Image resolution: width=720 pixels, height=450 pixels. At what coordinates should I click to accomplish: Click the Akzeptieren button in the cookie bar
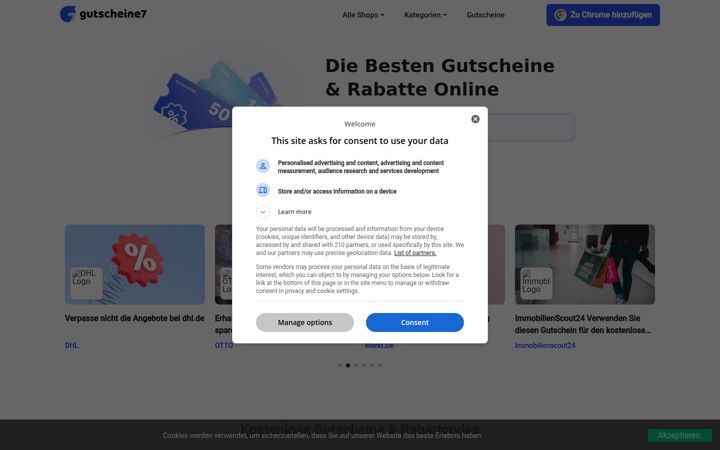pos(680,435)
